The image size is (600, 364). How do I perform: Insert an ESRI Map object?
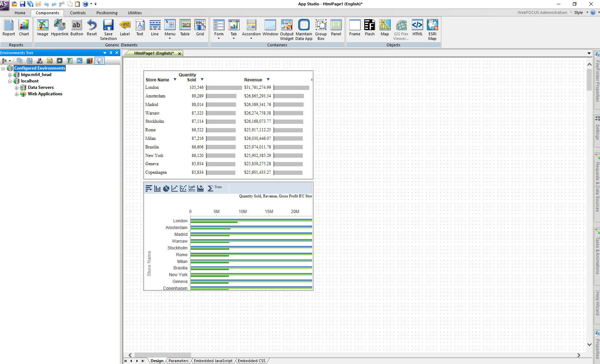click(432, 29)
